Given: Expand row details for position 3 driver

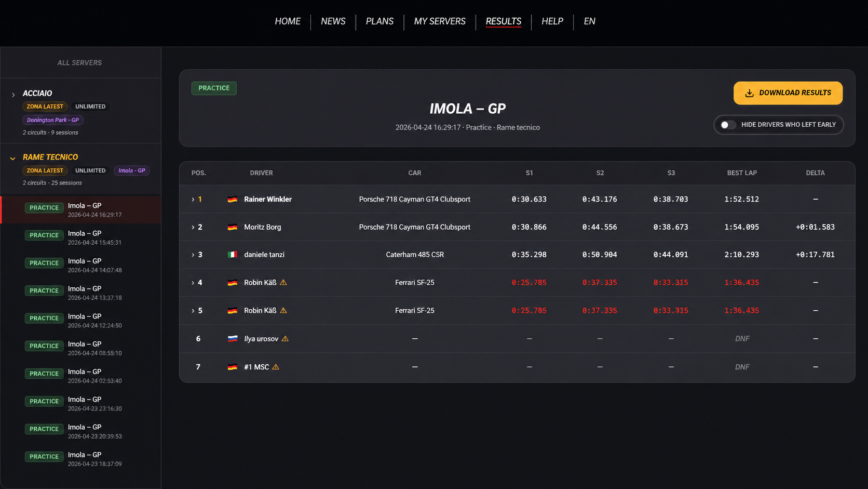Looking at the screenshot, I should point(193,255).
